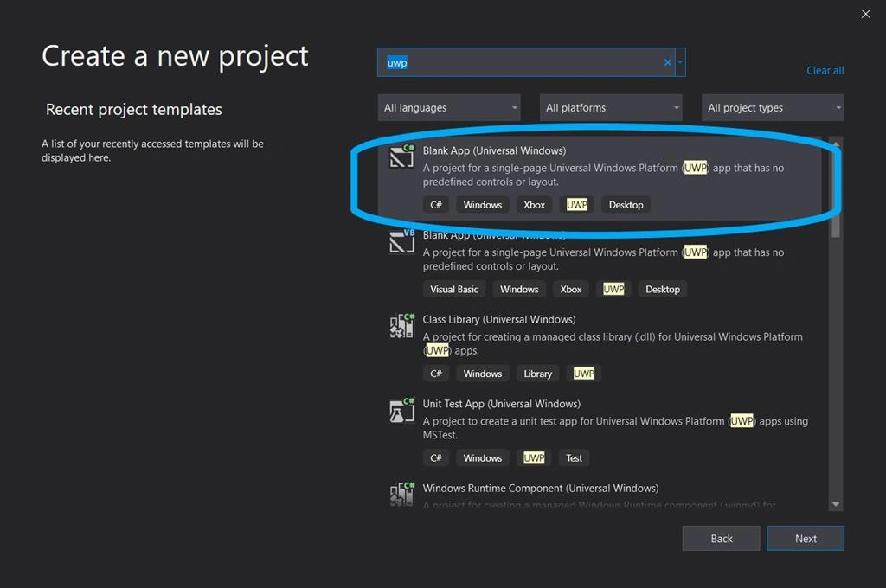Open the All project types dropdown
This screenshot has height=588, width=886.
click(x=773, y=107)
